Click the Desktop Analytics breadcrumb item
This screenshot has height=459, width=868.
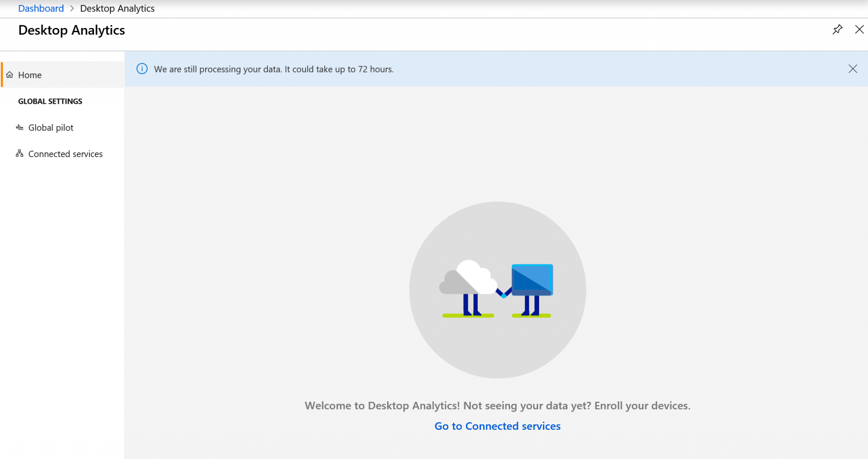tap(117, 8)
